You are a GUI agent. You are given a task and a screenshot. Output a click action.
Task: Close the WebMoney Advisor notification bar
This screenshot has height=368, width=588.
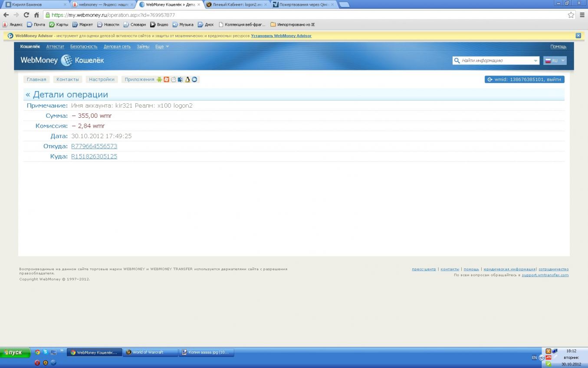[578, 36]
